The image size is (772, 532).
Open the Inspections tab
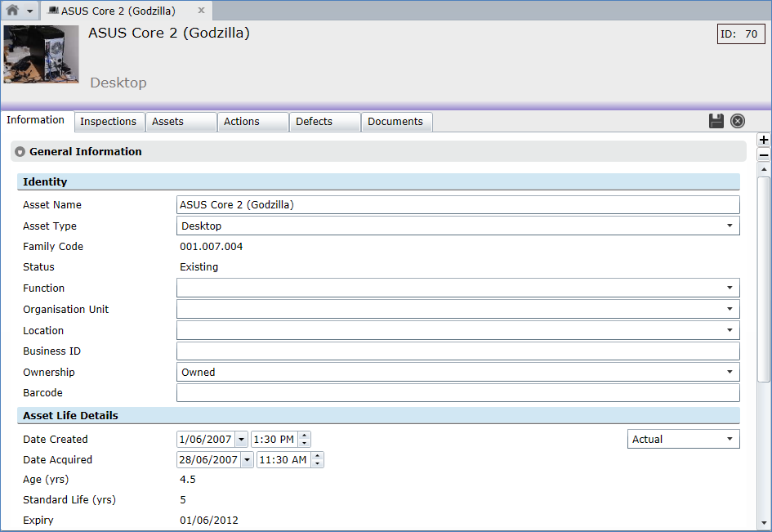tap(109, 122)
